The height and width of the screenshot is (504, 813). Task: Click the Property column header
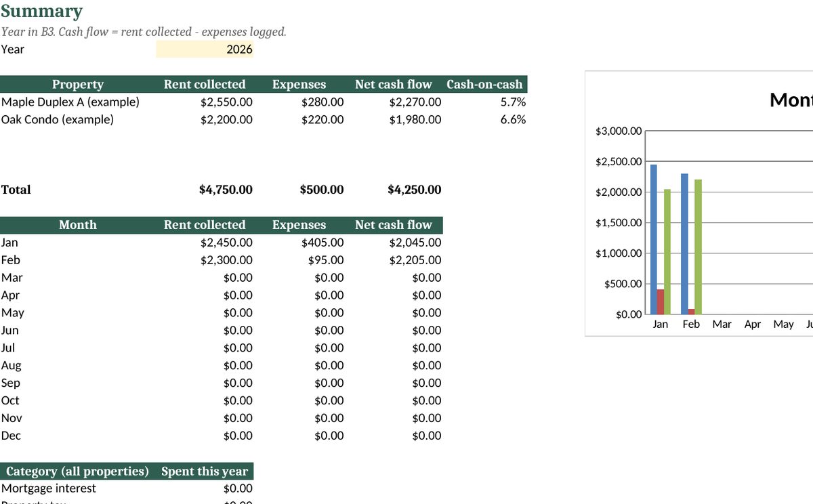point(78,85)
